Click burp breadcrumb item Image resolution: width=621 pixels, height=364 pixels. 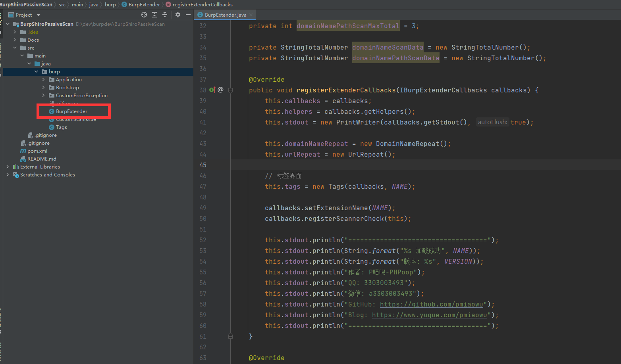(x=110, y=4)
